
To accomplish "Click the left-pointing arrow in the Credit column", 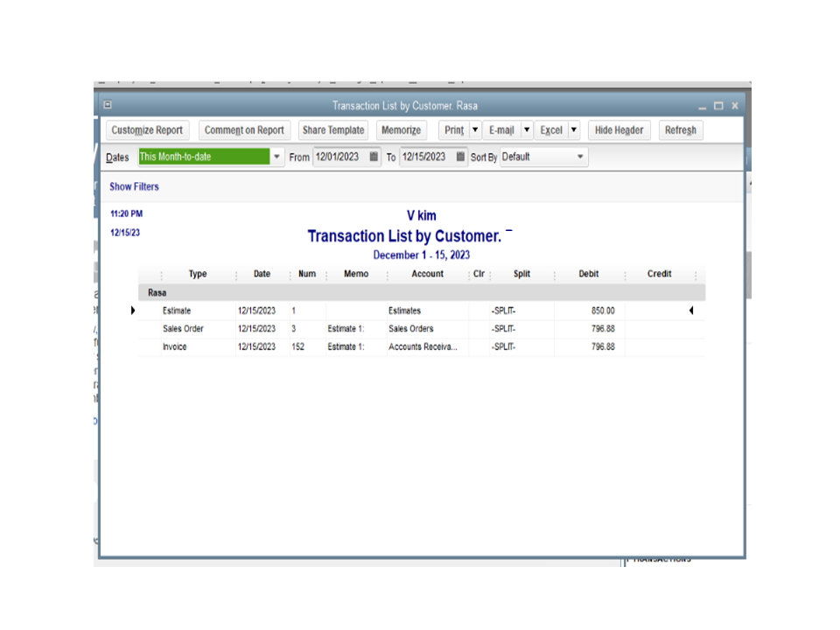I will tap(691, 310).
